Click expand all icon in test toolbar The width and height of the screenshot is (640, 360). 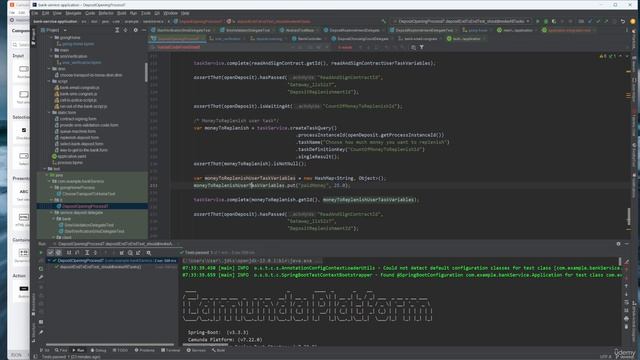click(87, 253)
